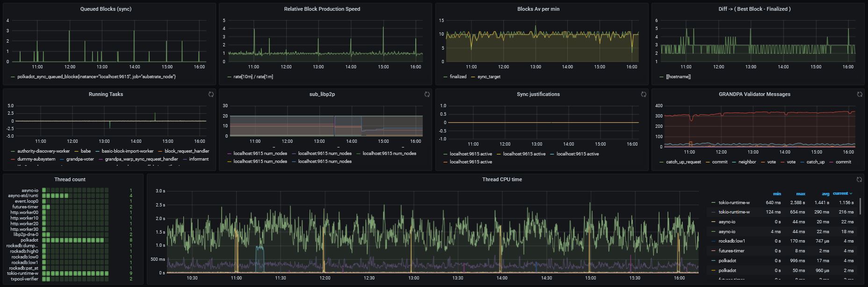Open the Queued Blocks (sync) panel title menu
The width and height of the screenshot is (868, 287).
[106, 9]
